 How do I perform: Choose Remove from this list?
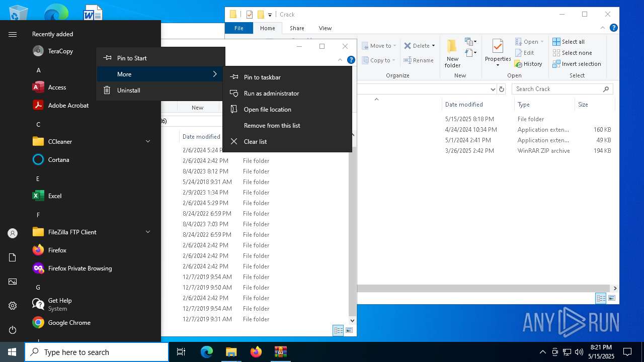tap(287, 126)
